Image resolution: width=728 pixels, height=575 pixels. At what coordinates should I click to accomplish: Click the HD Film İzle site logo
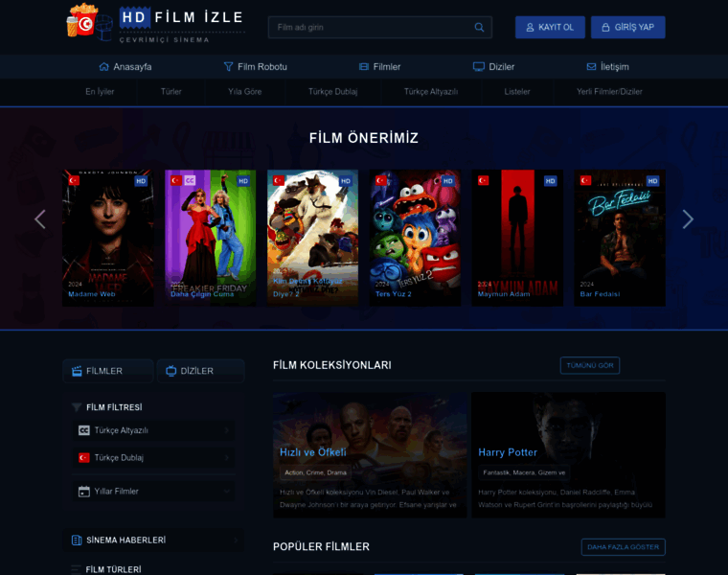coord(155,23)
